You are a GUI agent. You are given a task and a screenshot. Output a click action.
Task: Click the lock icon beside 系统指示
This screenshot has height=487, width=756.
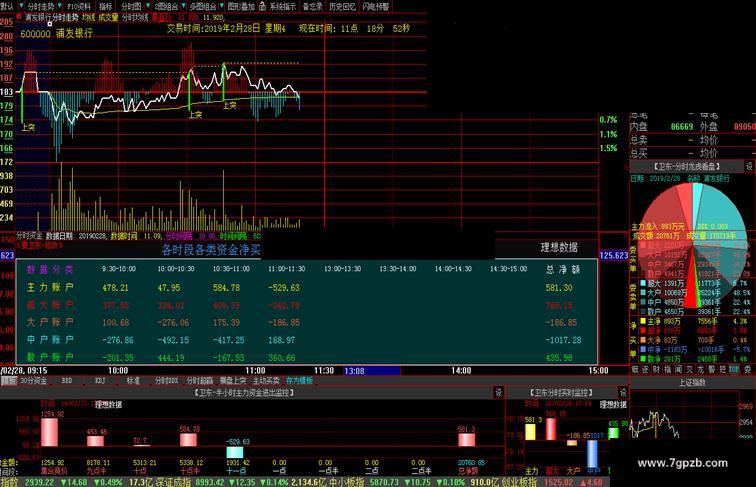click(262, 6)
